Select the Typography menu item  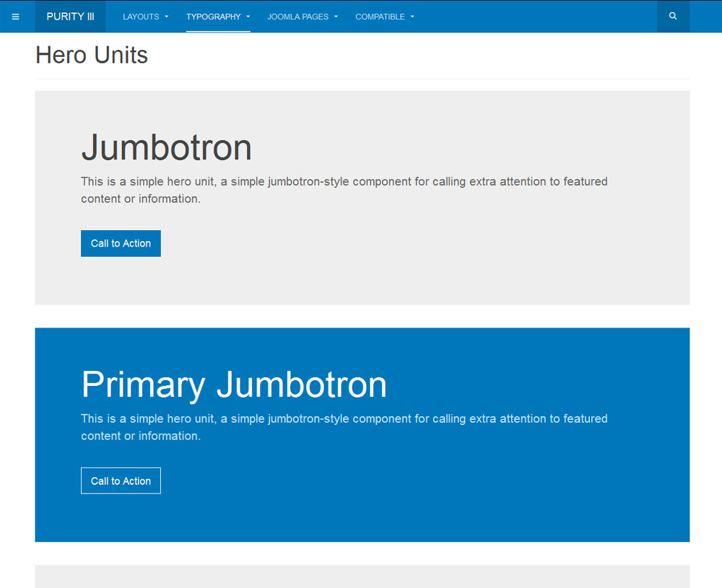click(x=213, y=17)
